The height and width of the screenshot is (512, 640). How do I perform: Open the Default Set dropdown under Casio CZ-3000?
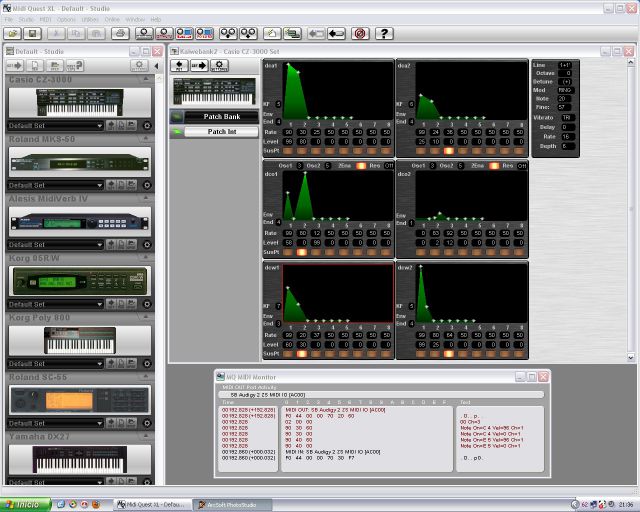tap(53, 126)
